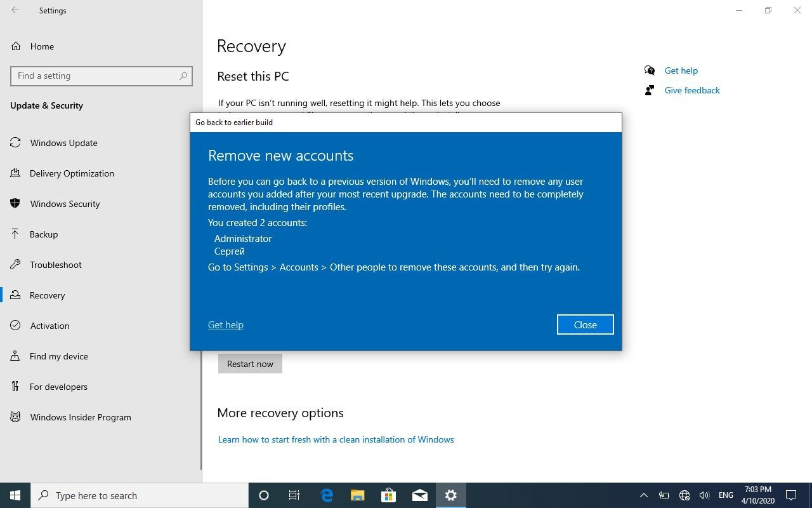Click the Activation checkmark icon

15,326
